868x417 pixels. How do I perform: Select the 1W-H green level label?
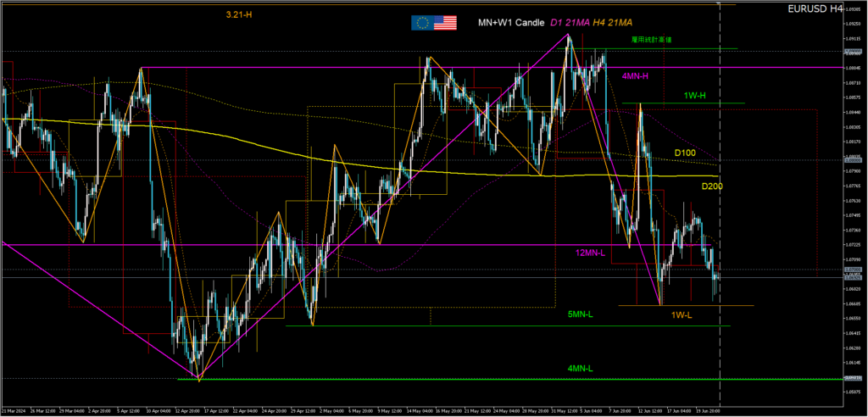[694, 96]
